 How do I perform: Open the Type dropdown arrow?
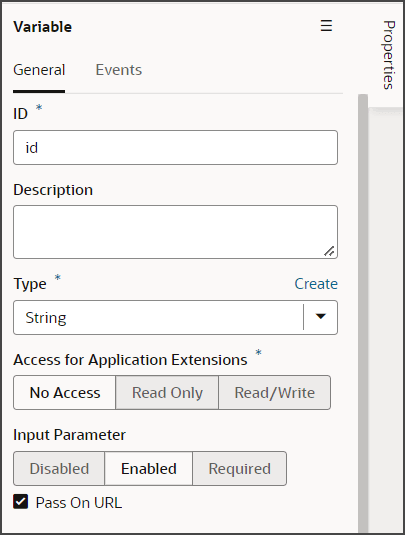320,317
